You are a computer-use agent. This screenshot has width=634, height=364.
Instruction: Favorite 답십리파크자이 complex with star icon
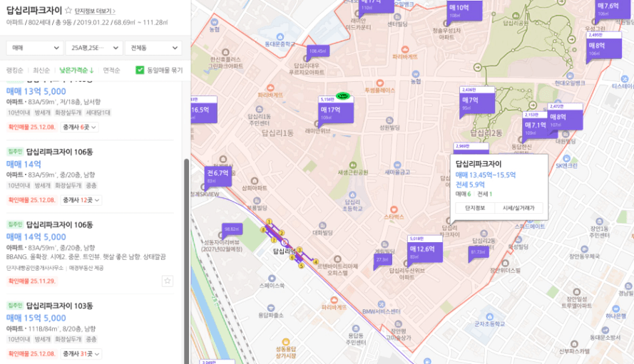pos(68,11)
